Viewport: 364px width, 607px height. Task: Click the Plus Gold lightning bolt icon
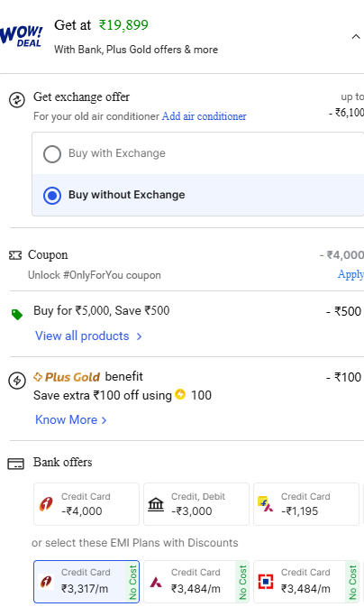[17, 381]
